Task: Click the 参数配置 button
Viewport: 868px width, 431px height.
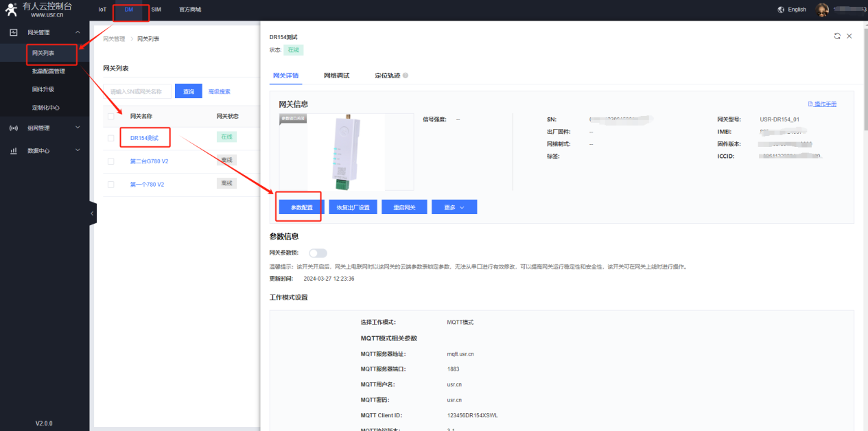Action: pos(301,207)
